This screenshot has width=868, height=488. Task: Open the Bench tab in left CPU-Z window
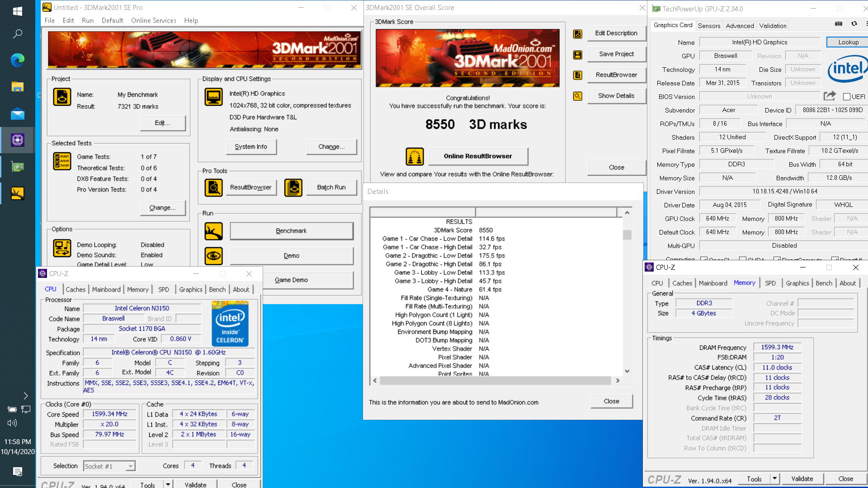(217, 290)
